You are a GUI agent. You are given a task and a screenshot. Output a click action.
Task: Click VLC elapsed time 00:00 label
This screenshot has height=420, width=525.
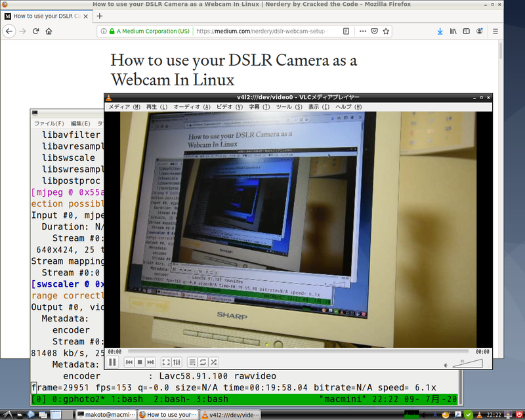(x=114, y=352)
